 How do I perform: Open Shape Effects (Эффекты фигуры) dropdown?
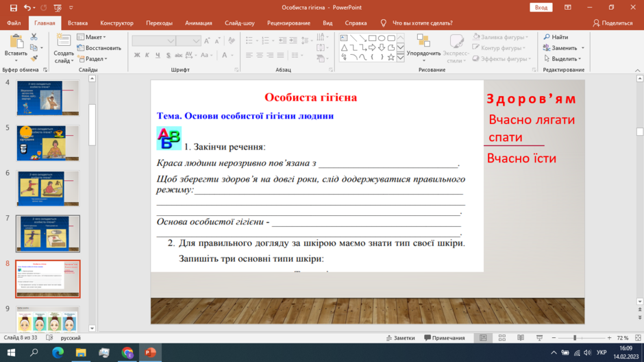tap(501, 59)
